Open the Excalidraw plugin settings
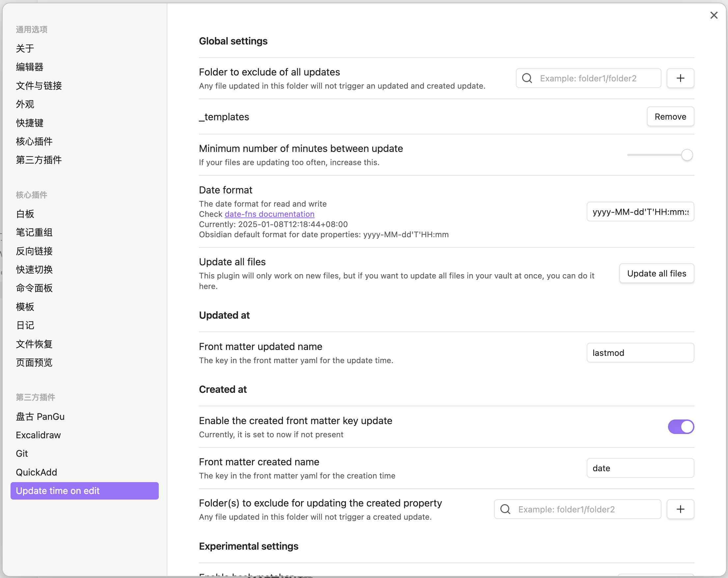 click(38, 435)
